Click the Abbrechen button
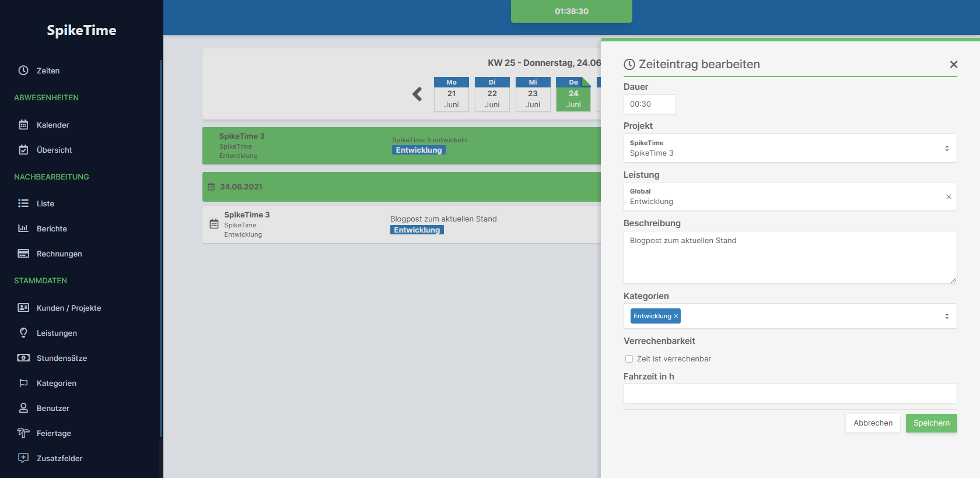 pyautogui.click(x=873, y=423)
